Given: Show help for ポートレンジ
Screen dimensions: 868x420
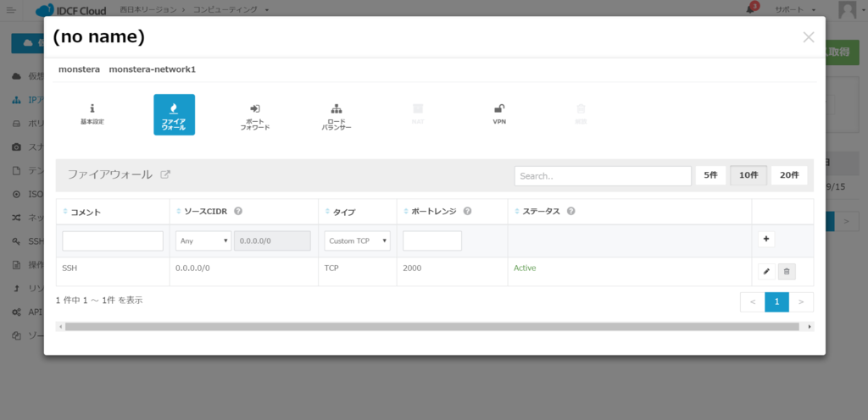Looking at the screenshot, I should [x=467, y=211].
